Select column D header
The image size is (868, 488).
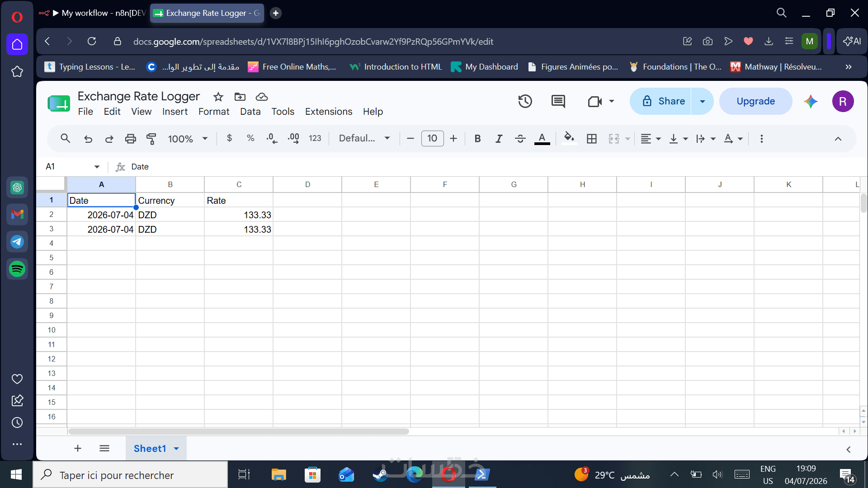tap(307, 184)
